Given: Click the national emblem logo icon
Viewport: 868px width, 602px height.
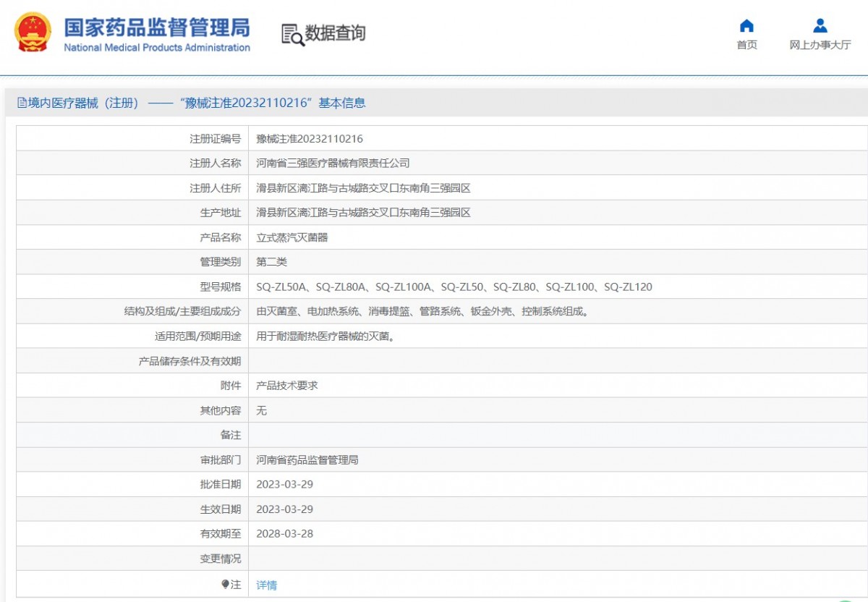Looking at the screenshot, I should point(33,32).
